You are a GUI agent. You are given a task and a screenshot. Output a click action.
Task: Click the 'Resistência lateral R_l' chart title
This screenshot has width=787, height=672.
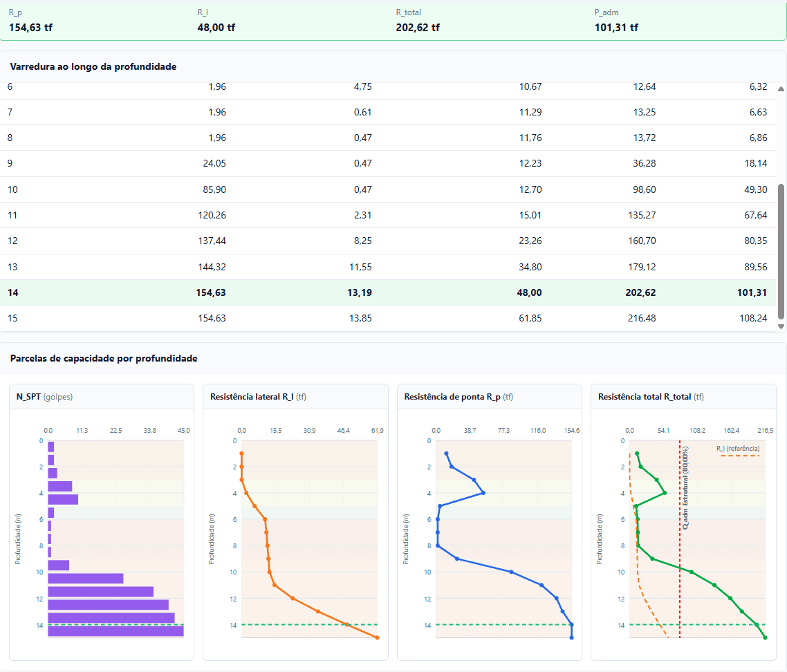point(258,397)
